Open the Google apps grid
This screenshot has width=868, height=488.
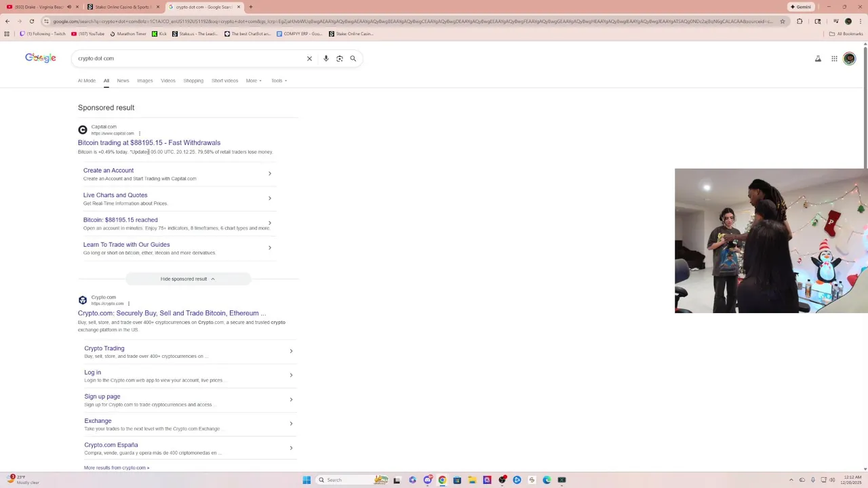click(834, 59)
